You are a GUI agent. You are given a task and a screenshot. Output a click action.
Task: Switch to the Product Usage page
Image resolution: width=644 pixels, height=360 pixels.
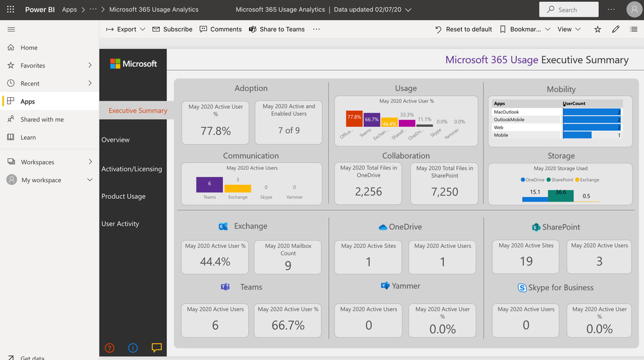(x=123, y=196)
